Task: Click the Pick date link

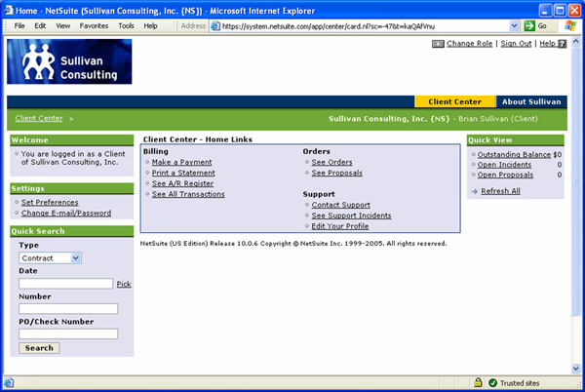Action: point(124,284)
